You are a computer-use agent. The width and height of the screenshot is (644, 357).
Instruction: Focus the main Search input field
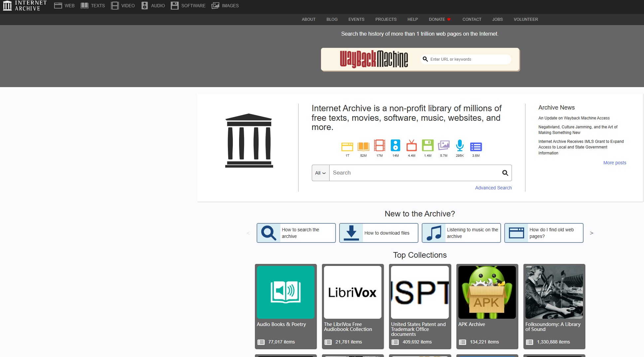[x=415, y=173]
